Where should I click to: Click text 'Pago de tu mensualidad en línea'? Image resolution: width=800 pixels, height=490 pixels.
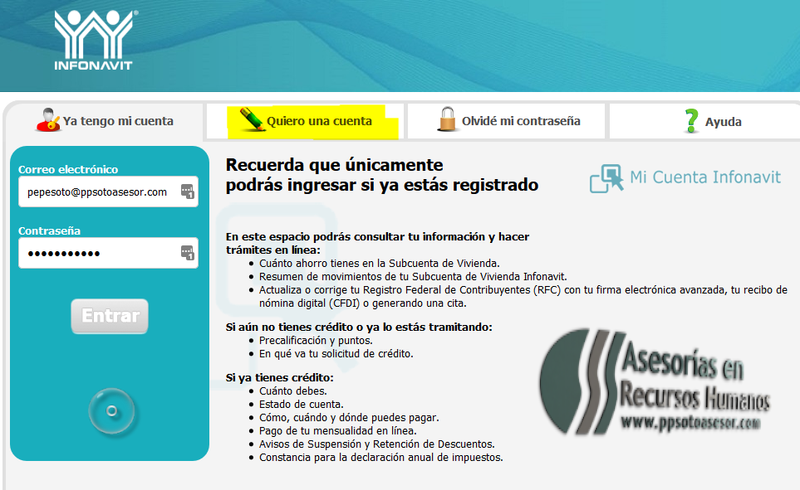coord(337,431)
